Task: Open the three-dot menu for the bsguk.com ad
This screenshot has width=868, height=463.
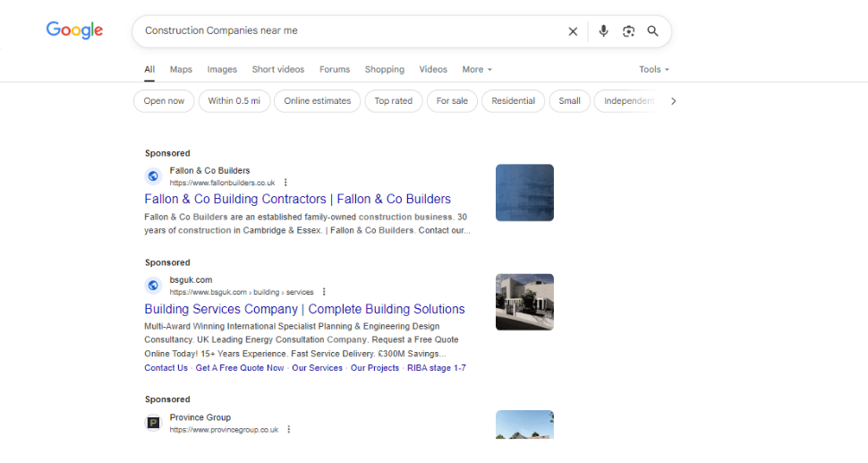Action: pyautogui.click(x=324, y=292)
